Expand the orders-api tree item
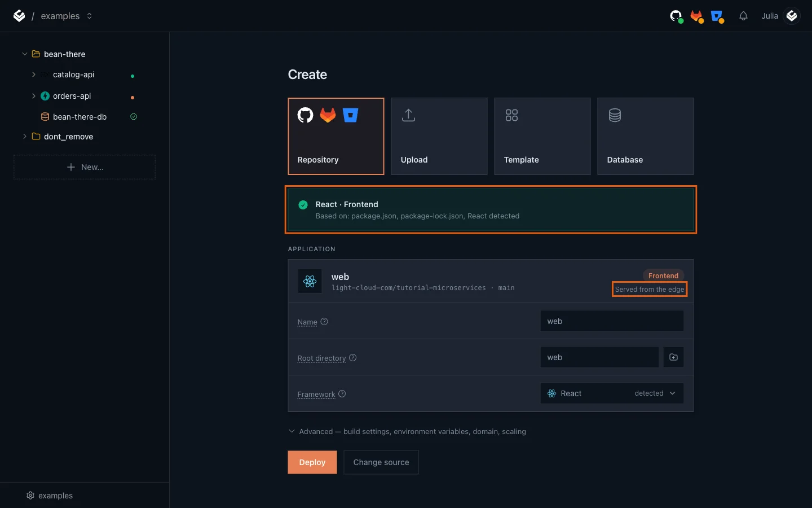This screenshot has width=812, height=508. [x=34, y=96]
